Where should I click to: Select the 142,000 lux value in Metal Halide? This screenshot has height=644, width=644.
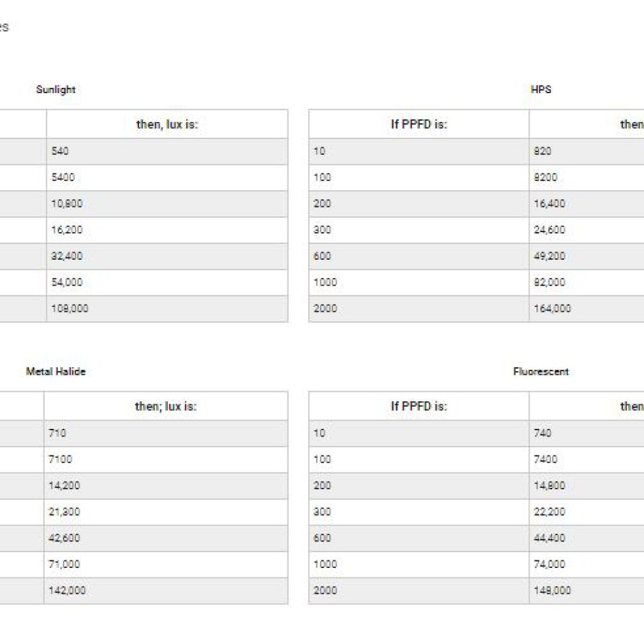click(67, 591)
